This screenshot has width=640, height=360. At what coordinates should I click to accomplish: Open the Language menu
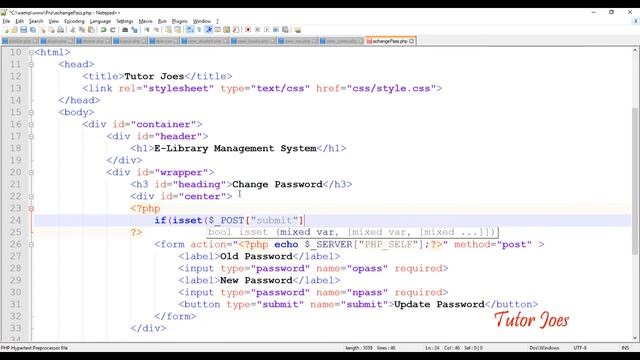point(100,21)
